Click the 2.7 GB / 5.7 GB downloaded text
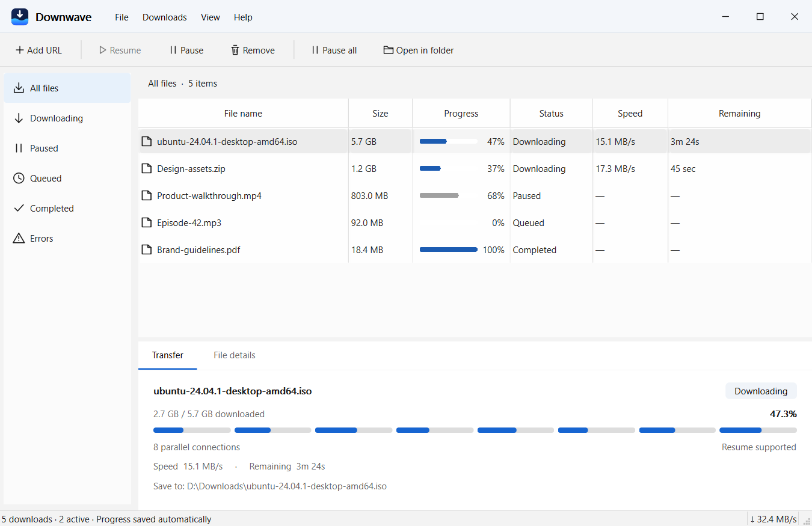Screen dimensions: 812x526 click(209, 414)
